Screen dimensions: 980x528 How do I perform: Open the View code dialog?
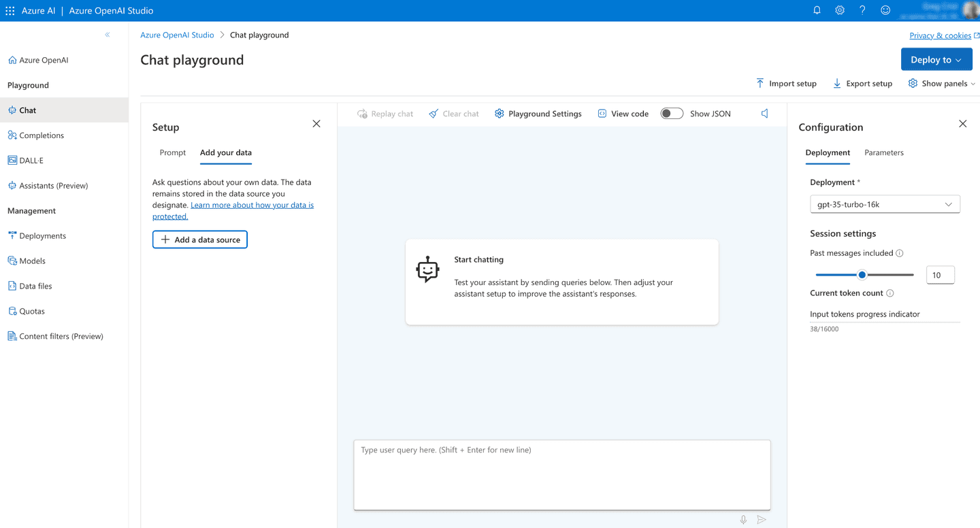coord(623,114)
